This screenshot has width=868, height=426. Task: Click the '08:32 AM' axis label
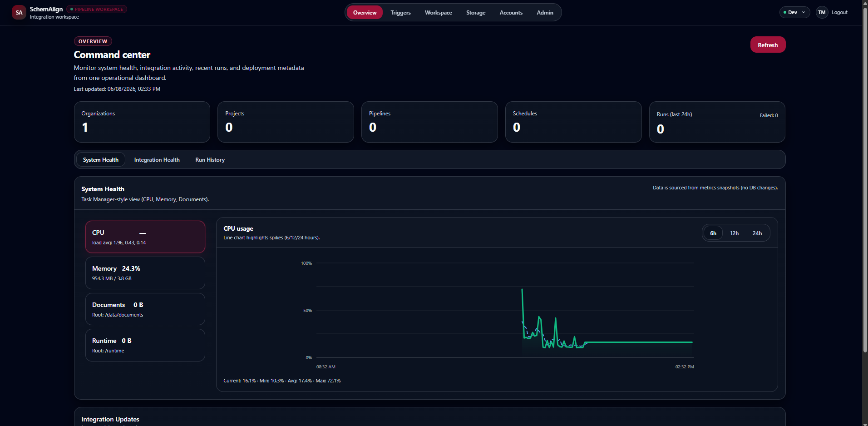[x=326, y=367]
